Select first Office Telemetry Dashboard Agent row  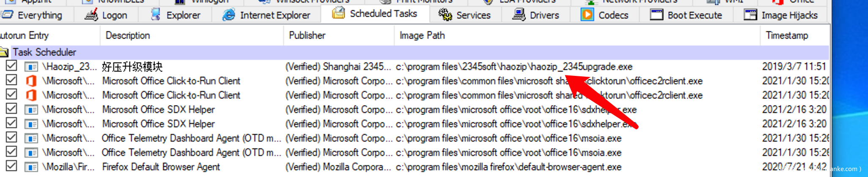[x=191, y=138]
